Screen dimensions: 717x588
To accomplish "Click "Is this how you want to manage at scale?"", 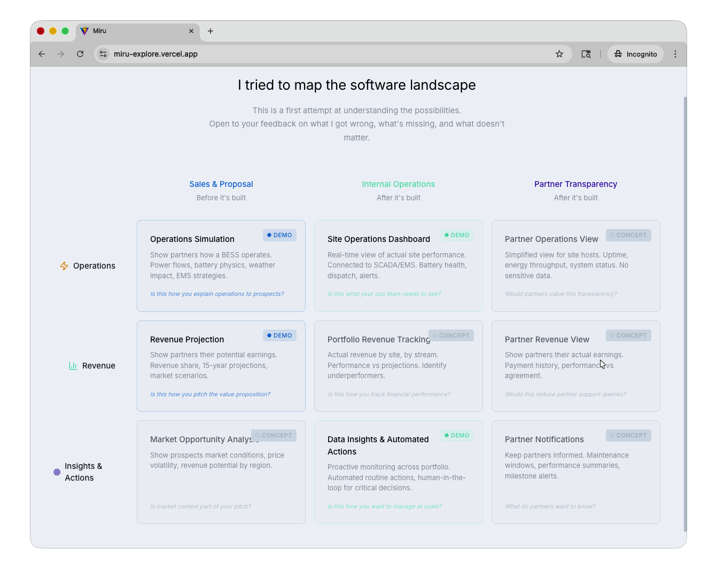I will 385,506.
